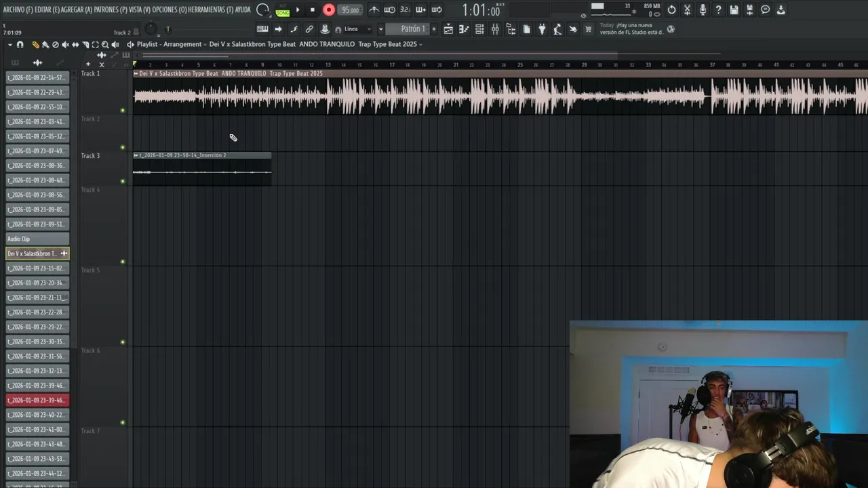This screenshot has height=488, width=868.
Task: Select the t_2026-01-09 22-14-57 clip in picker
Action: click(37, 77)
